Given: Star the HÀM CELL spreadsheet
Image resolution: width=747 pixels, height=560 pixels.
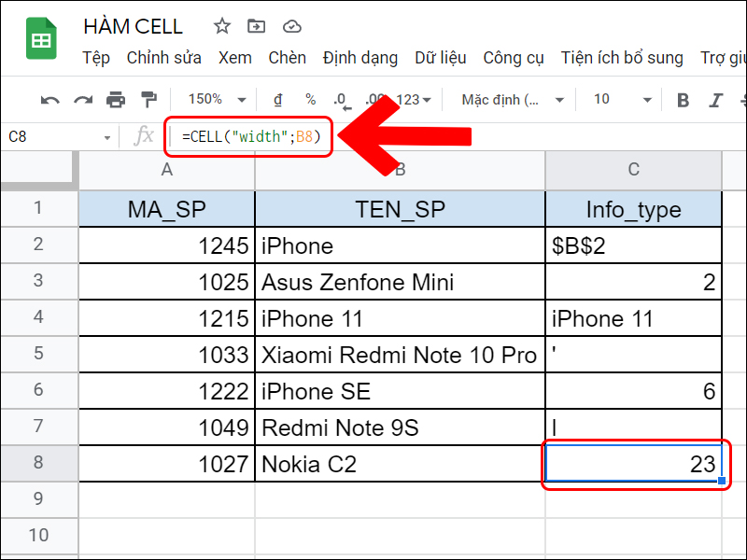Looking at the screenshot, I should coord(221,26).
